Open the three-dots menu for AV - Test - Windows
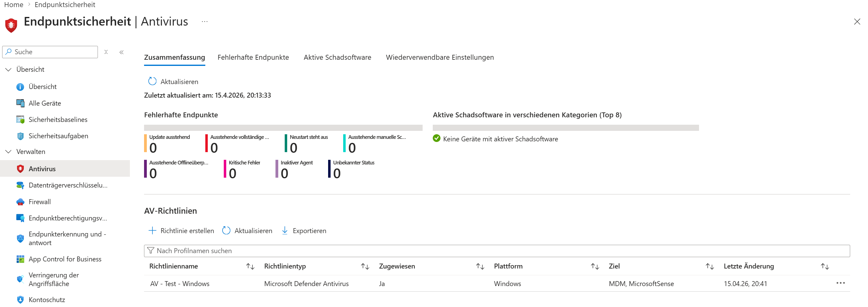The width and height of the screenshot is (868, 307). (840, 283)
